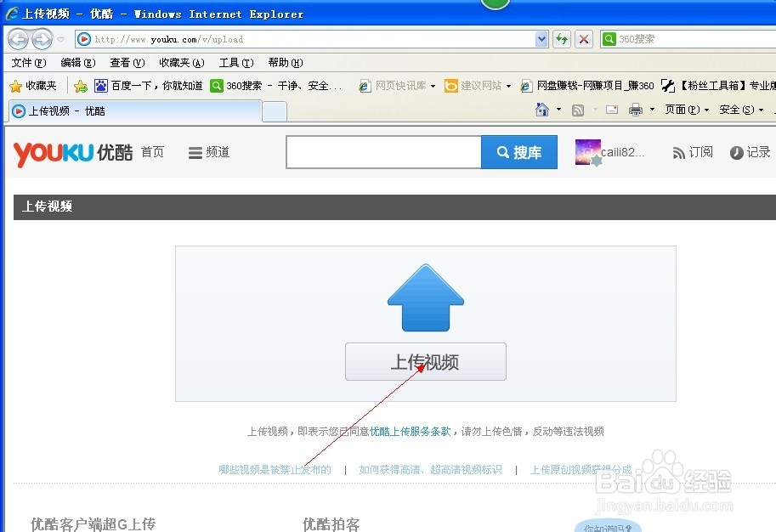Viewport: 776px width, 532px height.
Task: Open the 编辑(E) menu
Action: tap(77, 63)
